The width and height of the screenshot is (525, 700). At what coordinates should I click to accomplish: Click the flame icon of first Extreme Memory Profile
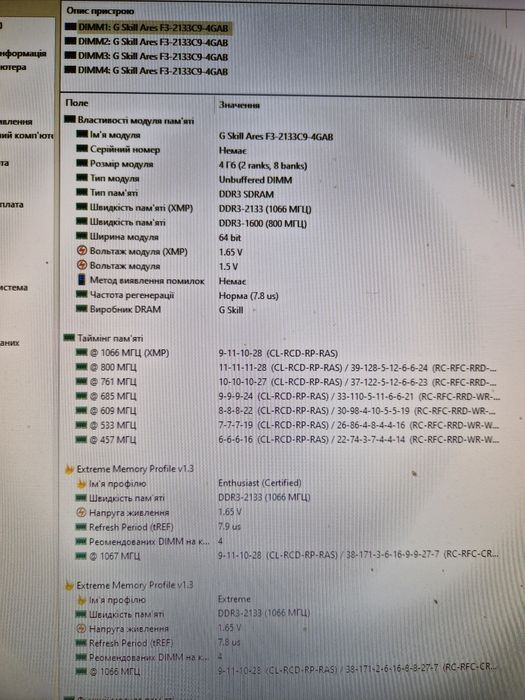(x=69, y=469)
